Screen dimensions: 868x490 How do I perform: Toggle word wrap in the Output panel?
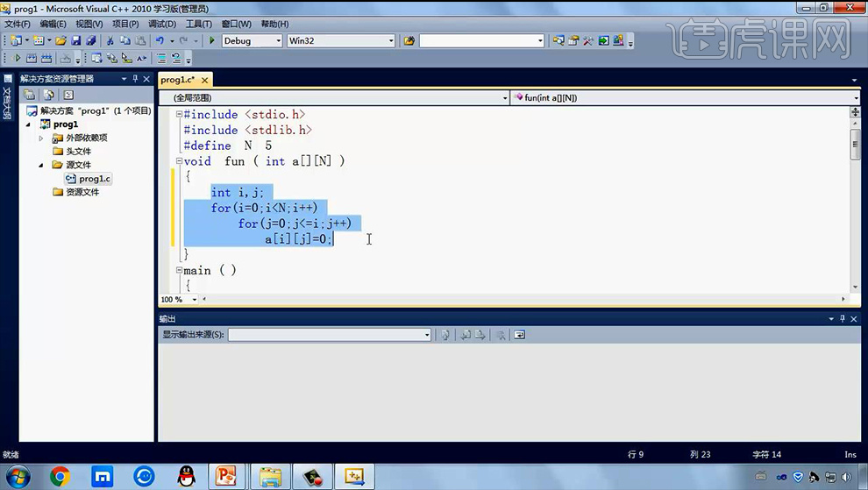click(519, 335)
